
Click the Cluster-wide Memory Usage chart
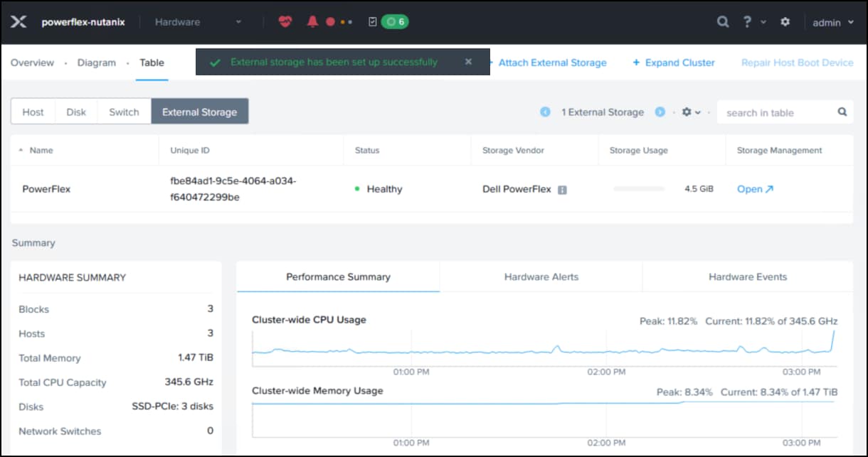[x=544, y=418]
